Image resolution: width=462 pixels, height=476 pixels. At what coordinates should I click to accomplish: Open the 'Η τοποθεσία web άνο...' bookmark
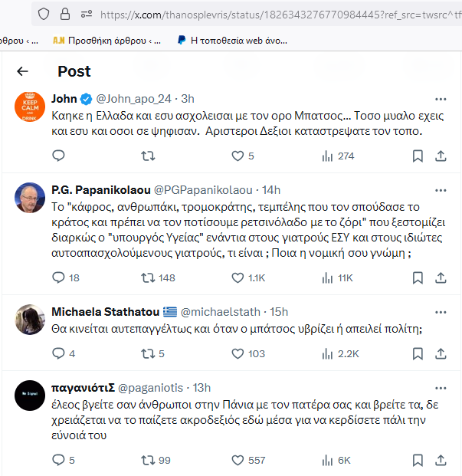point(232,41)
